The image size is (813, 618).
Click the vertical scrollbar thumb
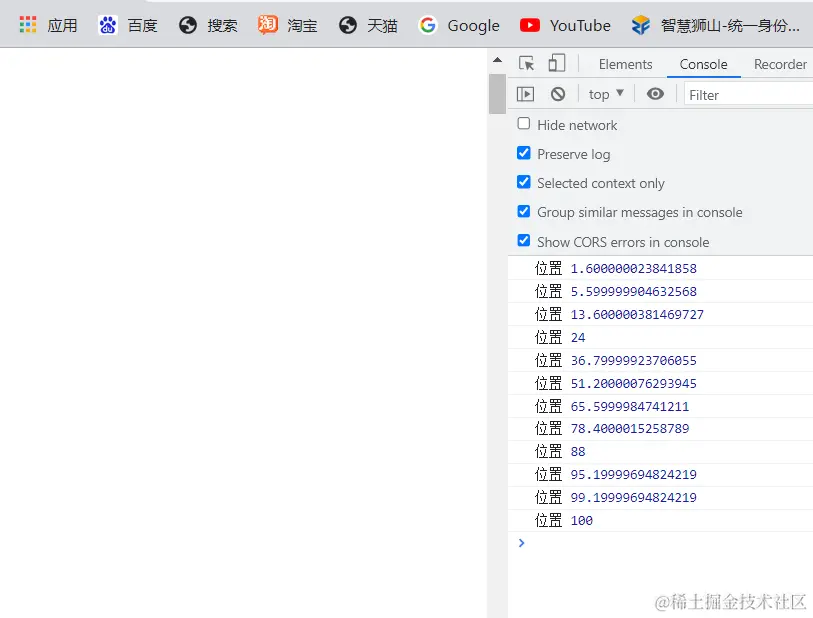coord(497,93)
